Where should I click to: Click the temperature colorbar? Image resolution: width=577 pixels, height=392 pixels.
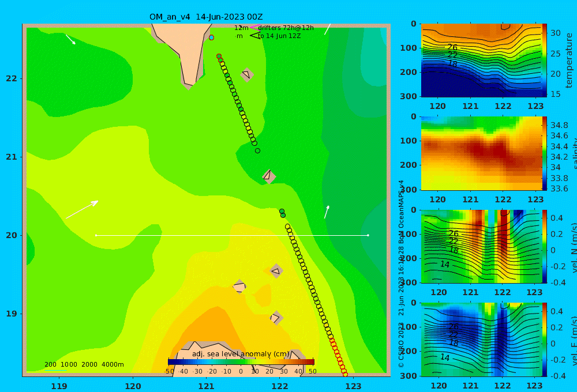tap(544, 61)
